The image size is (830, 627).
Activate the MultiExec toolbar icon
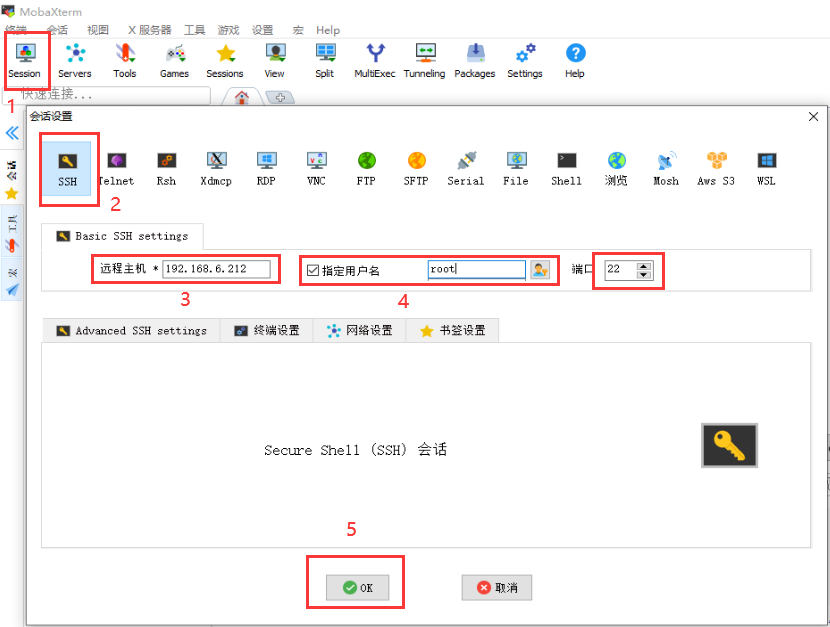(x=375, y=61)
